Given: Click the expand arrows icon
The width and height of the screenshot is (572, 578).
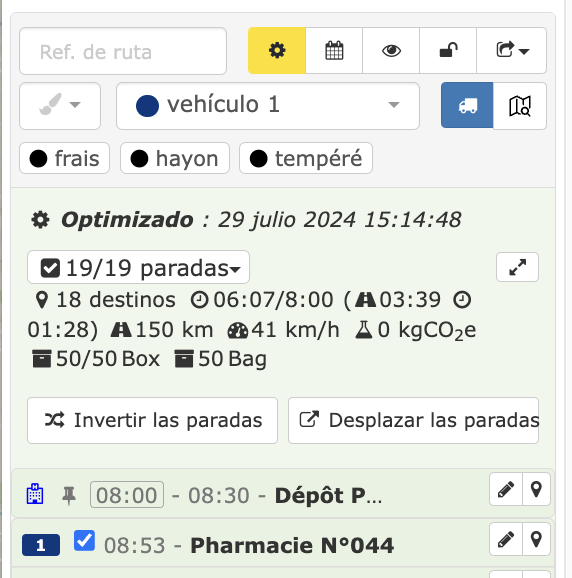Looking at the screenshot, I should [517, 267].
